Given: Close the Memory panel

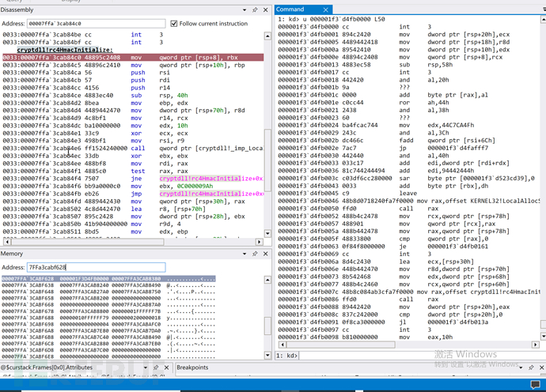Looking at the screenshot, I should (265, 254).
